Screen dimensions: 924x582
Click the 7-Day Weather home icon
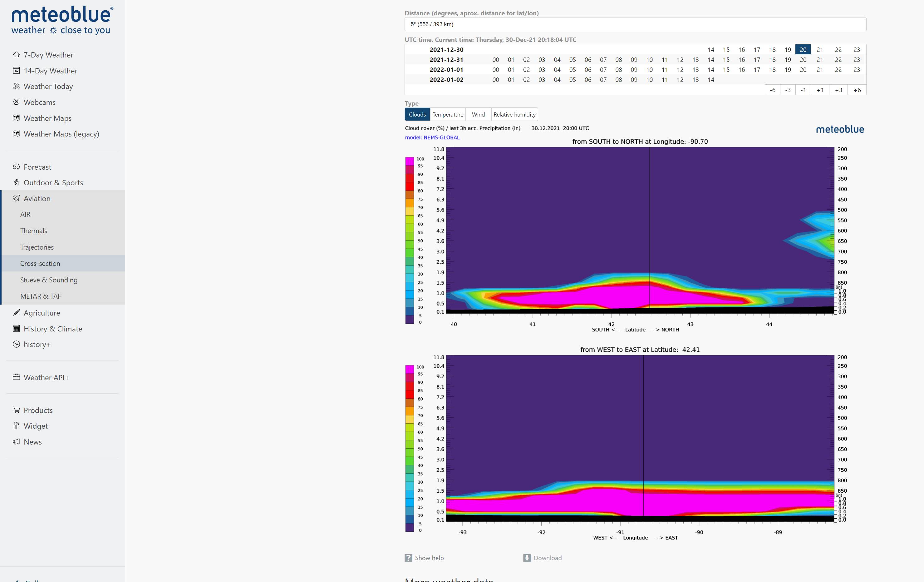click(16, 55)
